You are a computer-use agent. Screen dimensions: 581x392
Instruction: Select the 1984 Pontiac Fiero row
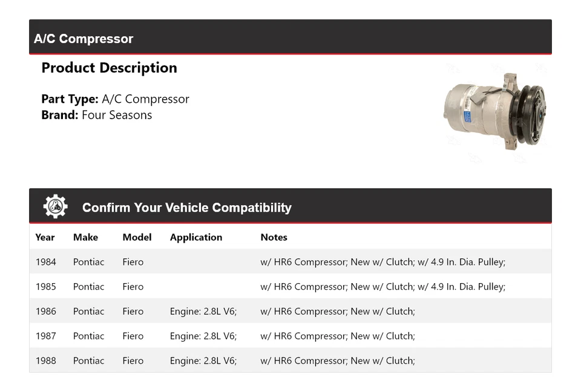(290, 262)
